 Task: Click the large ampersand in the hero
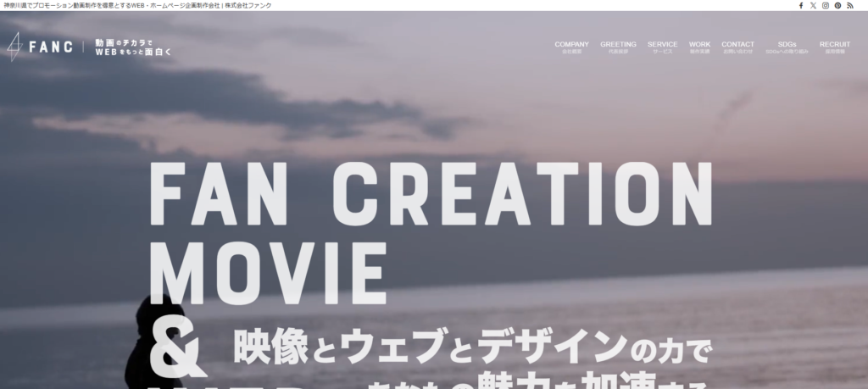pyautogui.click(x=175, y=351)
